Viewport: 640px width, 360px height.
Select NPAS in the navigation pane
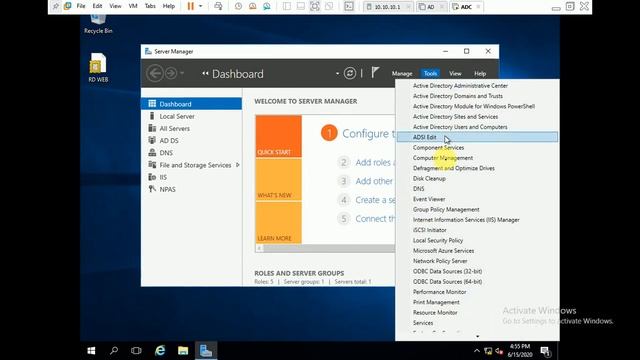191,189
